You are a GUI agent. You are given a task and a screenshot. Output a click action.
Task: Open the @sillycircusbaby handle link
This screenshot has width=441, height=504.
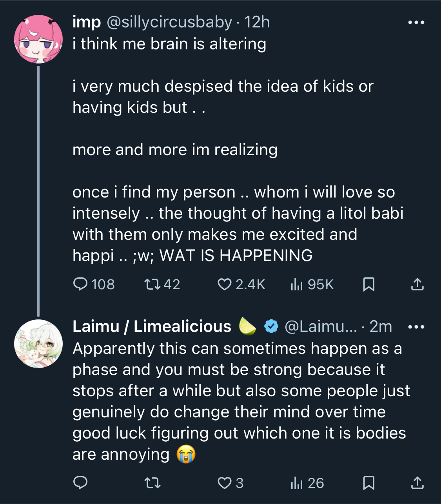[x=169, y=22]
